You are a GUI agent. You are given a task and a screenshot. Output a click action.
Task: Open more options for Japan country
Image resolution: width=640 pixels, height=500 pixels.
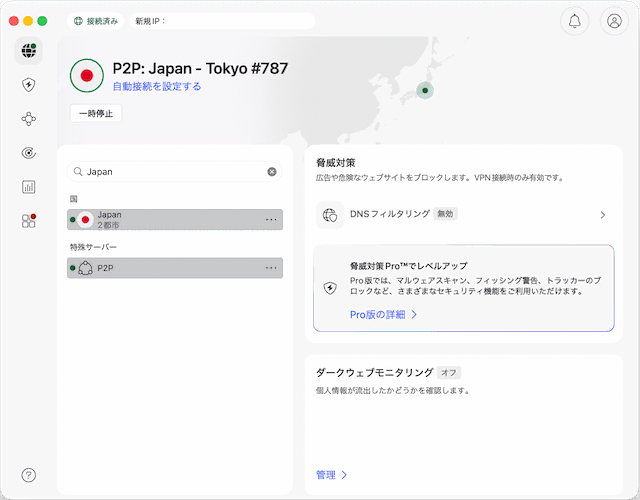271,219
